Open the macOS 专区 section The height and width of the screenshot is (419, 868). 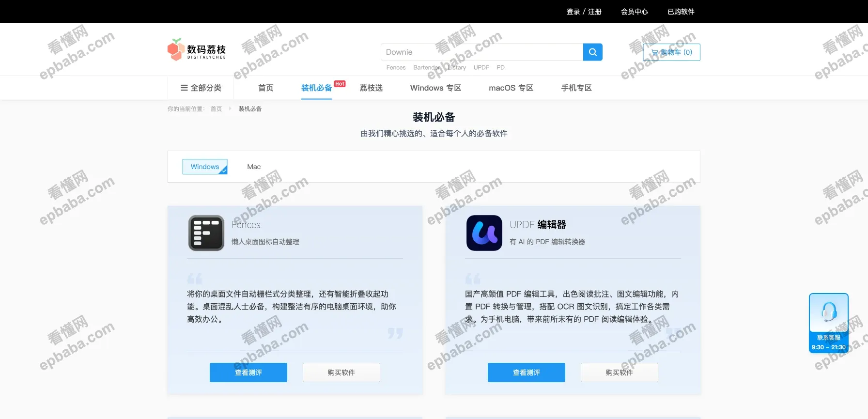click(x=511, y=88)
